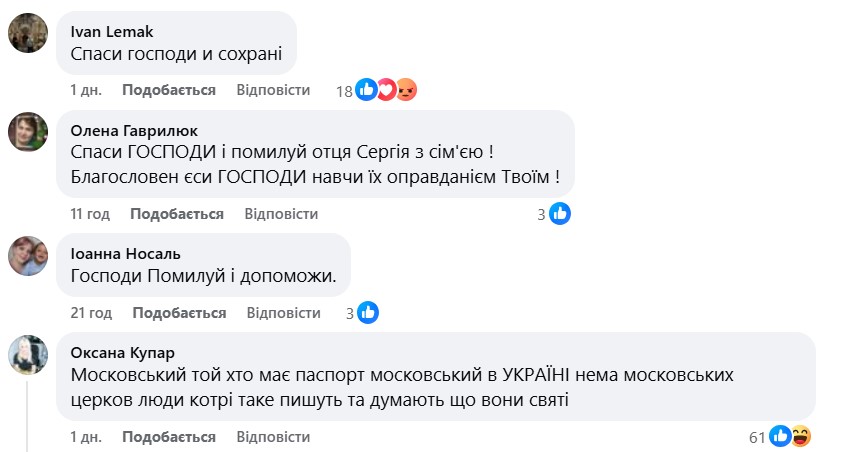Open Оксана Купар's avatar image
The image size is (841, 452).
(x=28, y=354)
